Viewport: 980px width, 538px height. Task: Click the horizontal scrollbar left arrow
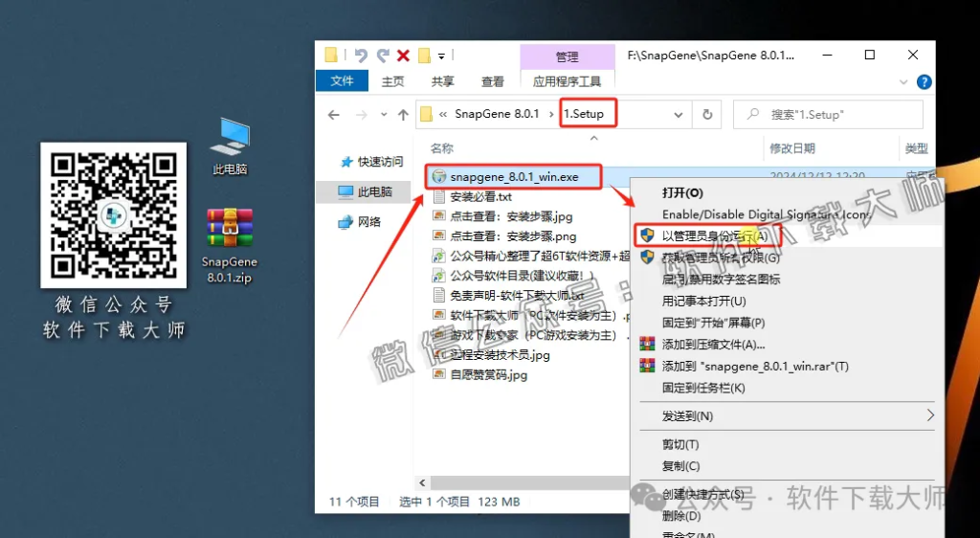tap(422, 482)
